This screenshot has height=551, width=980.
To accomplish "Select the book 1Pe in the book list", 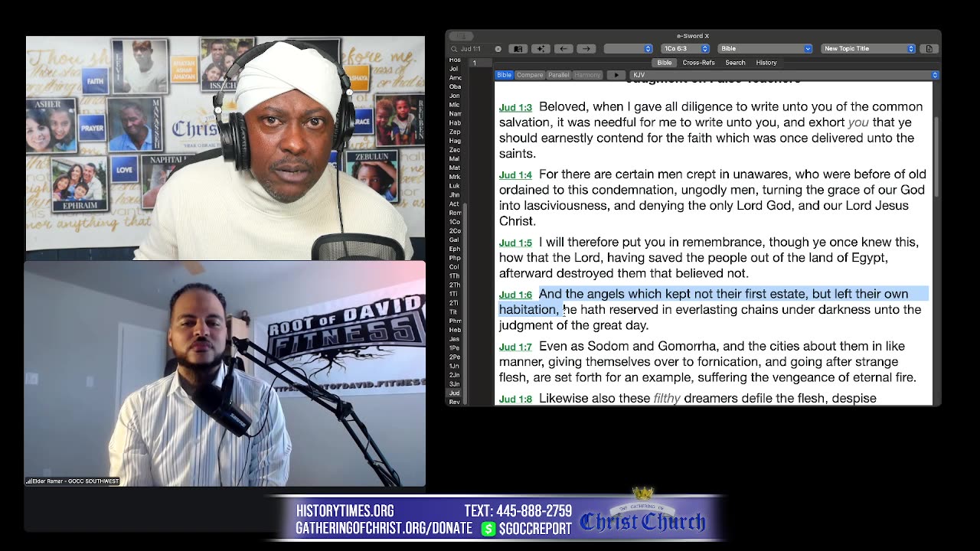I will tap(455, 348).
